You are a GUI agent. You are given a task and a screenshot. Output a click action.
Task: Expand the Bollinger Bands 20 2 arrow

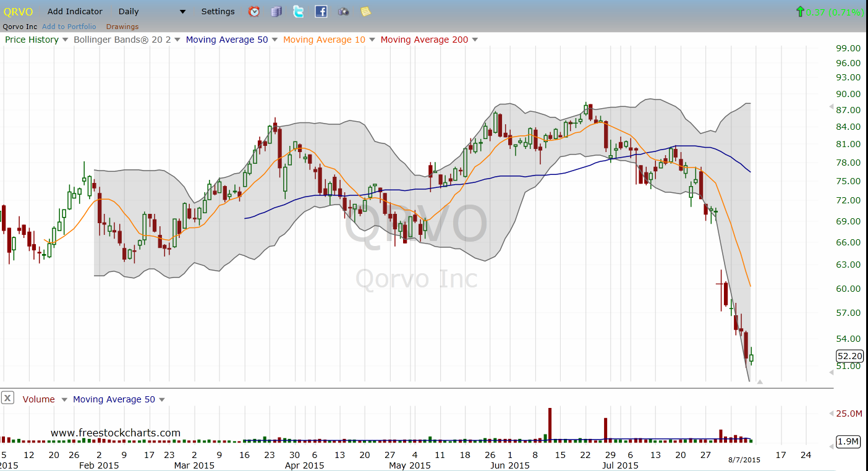[x=177, y=40]
